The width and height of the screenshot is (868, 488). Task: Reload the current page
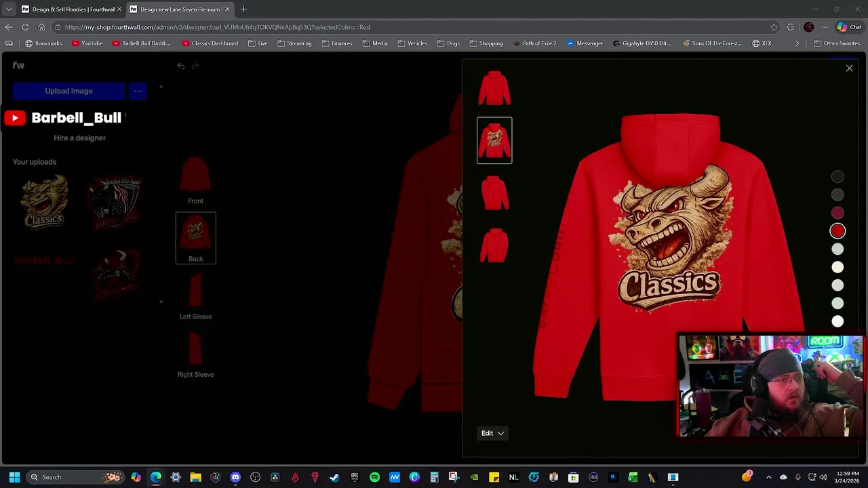tap(25, 27)
